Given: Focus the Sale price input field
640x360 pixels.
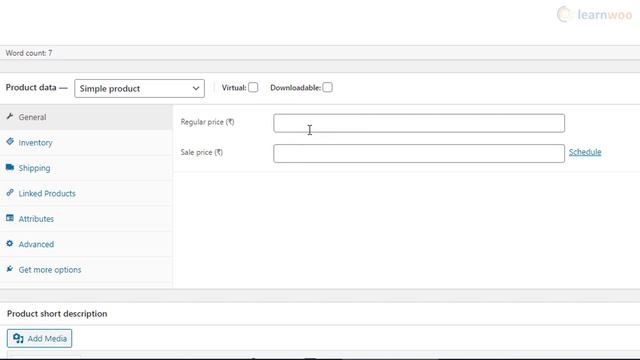Looking at the screenshot, I should tap(419, 153).
